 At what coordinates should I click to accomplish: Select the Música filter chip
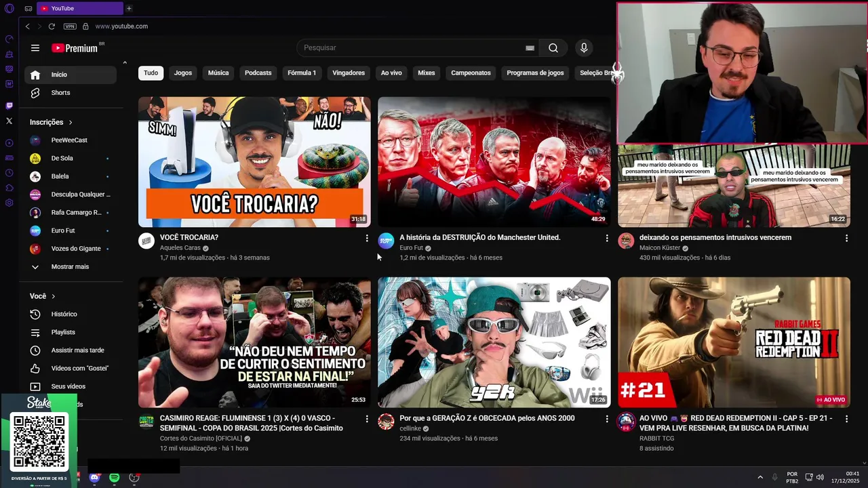click(218, 73)
